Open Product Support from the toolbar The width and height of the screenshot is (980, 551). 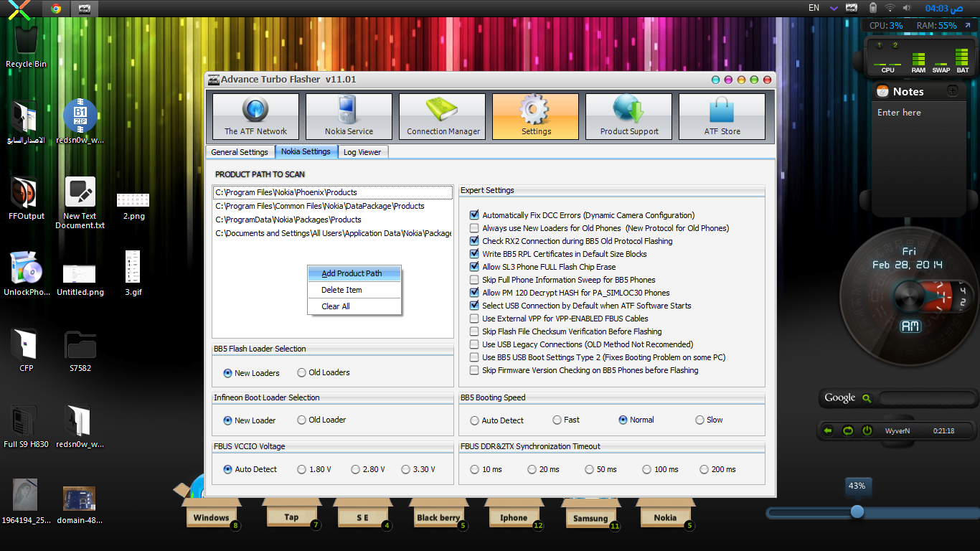[628, 116]
